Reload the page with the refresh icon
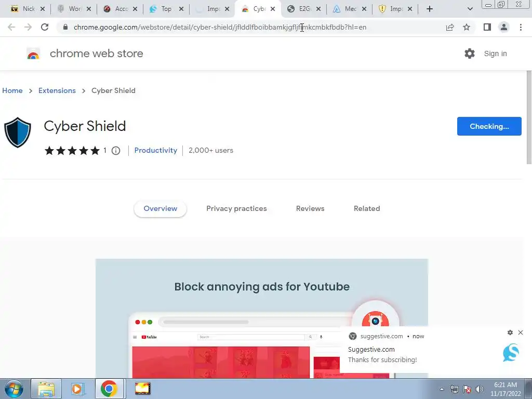Screen dimensions: 532x399 [45, 27]
